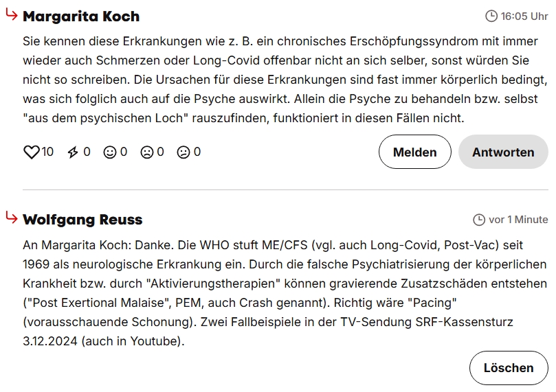Click inside Margarita Koch's comment text
This screenshot has height=392, width=556.
tap(275, 79)
